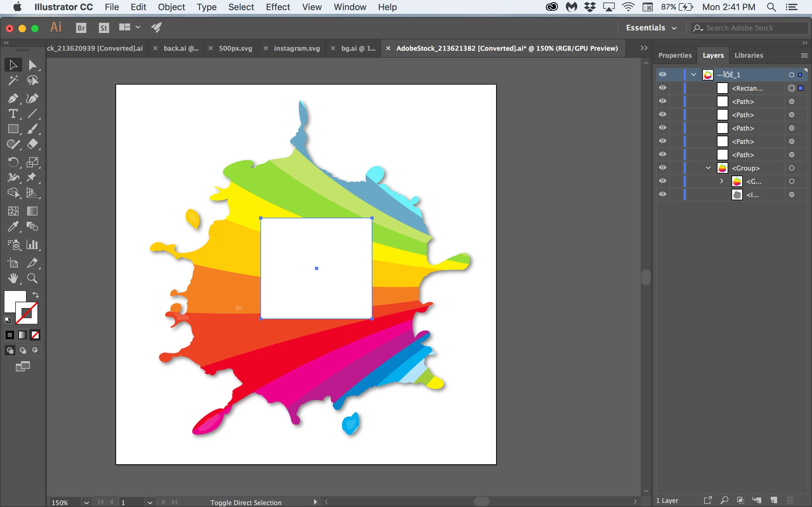Switch to the instagram.svg document tab

coord(297,48)
